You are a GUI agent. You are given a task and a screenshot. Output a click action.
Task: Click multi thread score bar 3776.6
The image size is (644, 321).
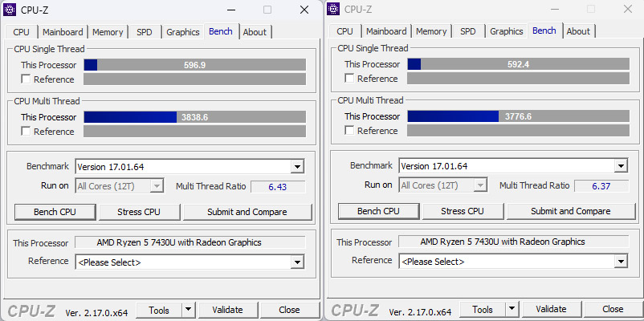tap(518, 116)
